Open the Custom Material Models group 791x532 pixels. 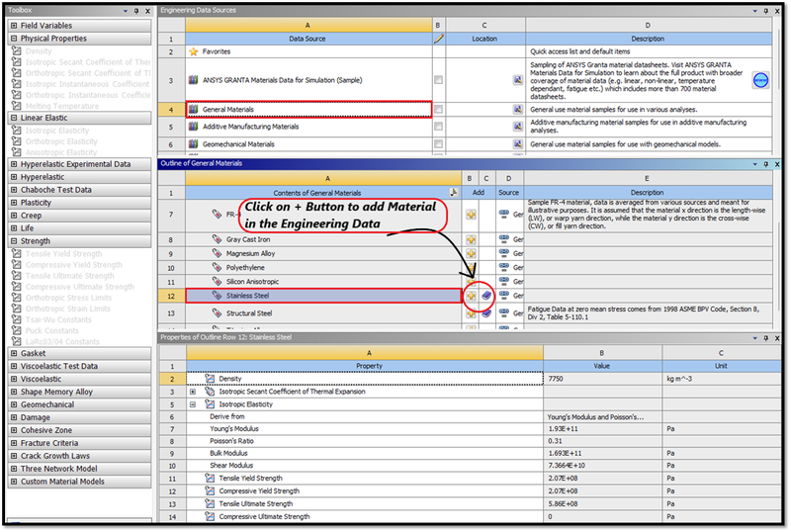pos(80,482)
